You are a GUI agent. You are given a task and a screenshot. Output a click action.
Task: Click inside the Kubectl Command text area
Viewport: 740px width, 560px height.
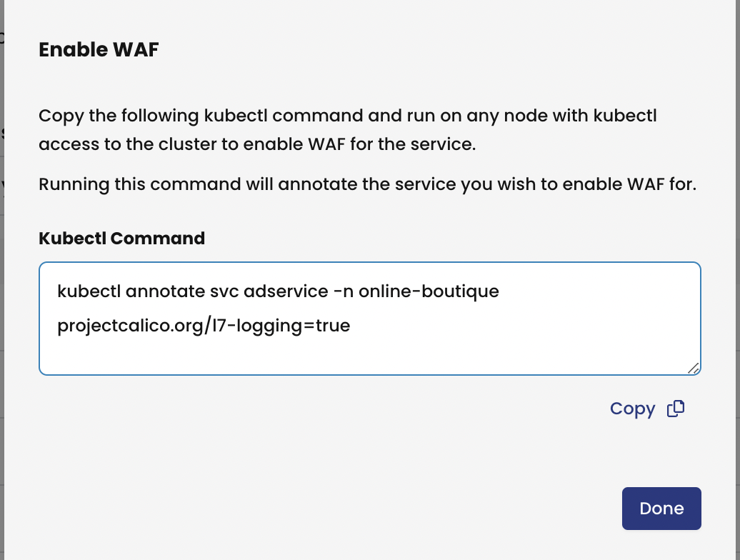click(370, 318)
